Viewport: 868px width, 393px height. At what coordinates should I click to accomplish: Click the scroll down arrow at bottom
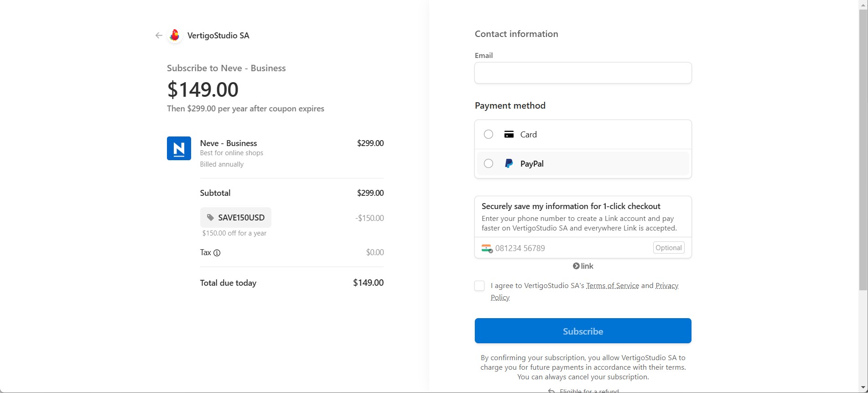pyautogui.click(x=863, y=388)
